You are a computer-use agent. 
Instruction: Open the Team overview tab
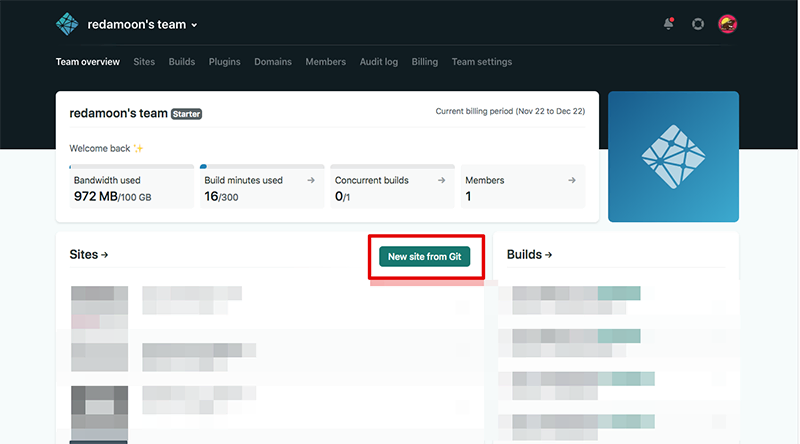click(88, 62)
